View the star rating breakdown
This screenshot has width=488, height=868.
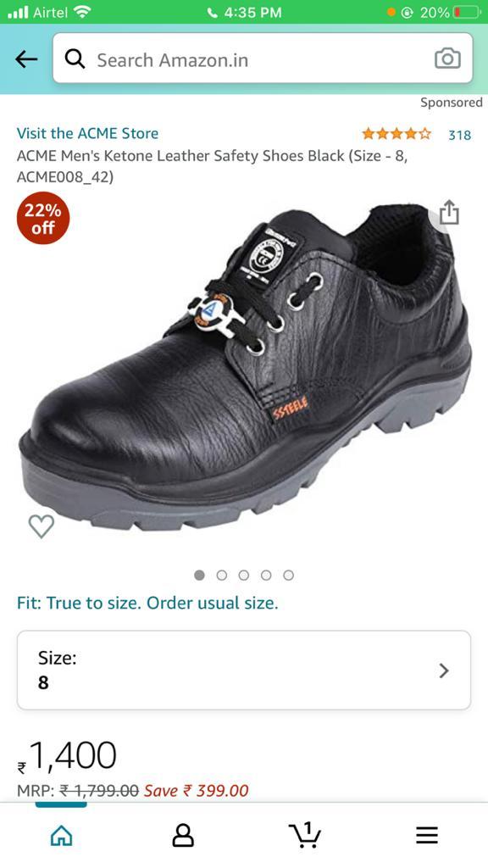pos(396,133)
